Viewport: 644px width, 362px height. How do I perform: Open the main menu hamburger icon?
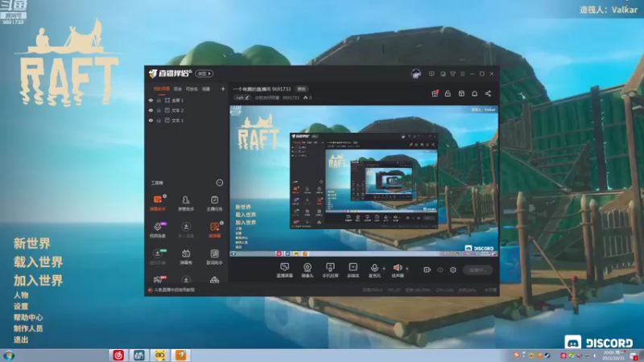click(462, 74)
